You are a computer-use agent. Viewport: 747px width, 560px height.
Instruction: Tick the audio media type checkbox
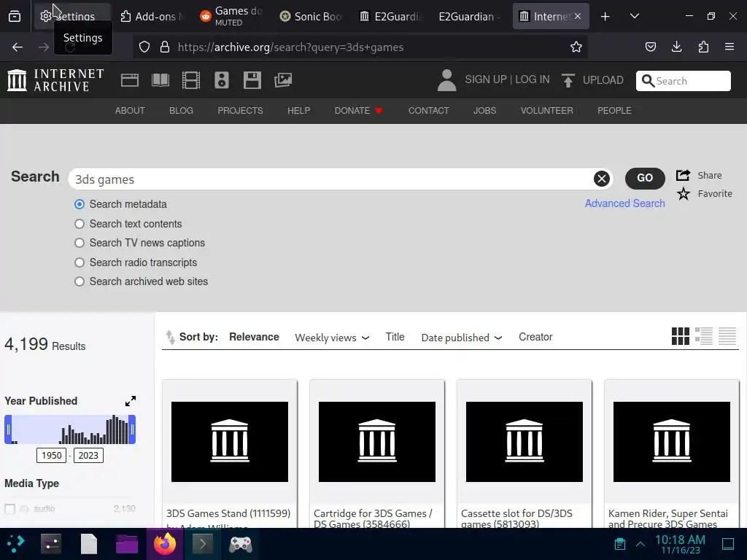[10, 508]
